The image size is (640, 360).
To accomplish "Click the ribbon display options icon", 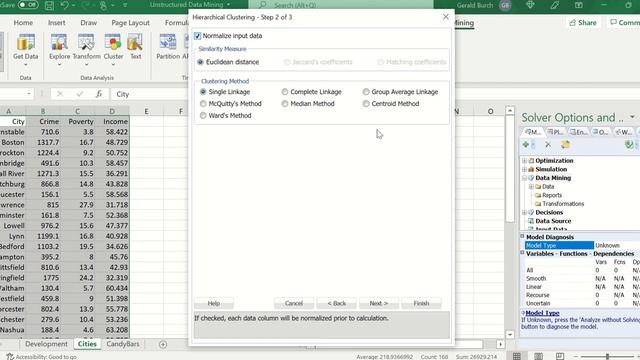I will (579, 5).
